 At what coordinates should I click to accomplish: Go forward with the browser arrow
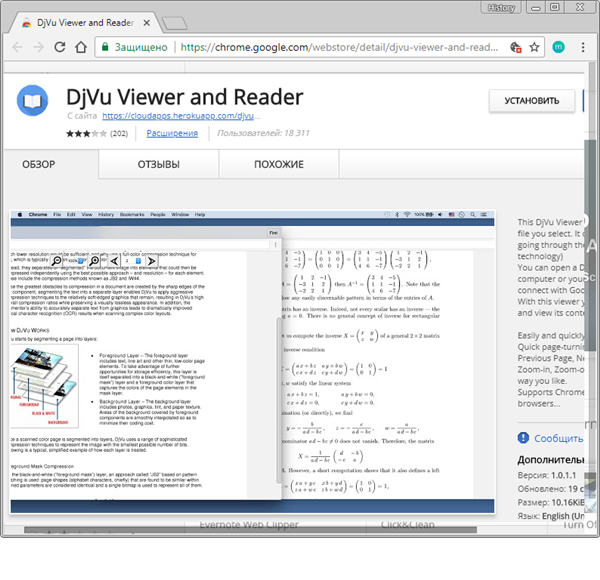[38, 47]
